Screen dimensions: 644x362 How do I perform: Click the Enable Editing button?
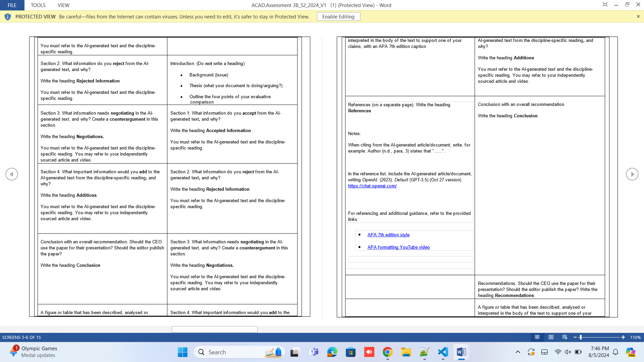point(338,16)
